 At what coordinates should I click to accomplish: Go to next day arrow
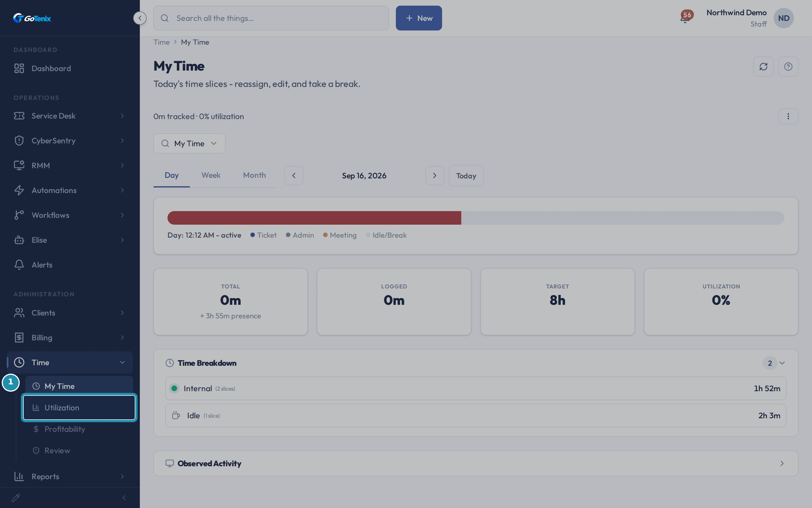pyautogui.click(x=434, y=175)
